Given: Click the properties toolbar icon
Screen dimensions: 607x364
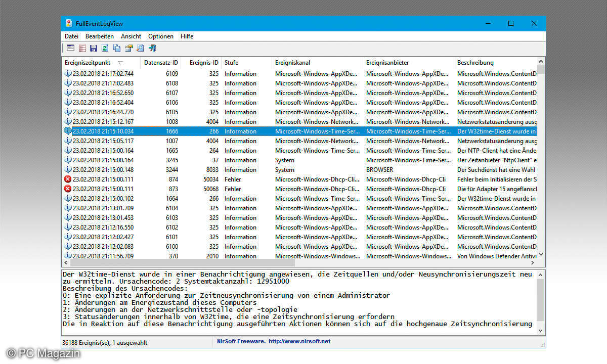Looking at the screenshot, I should coord(128,48).
